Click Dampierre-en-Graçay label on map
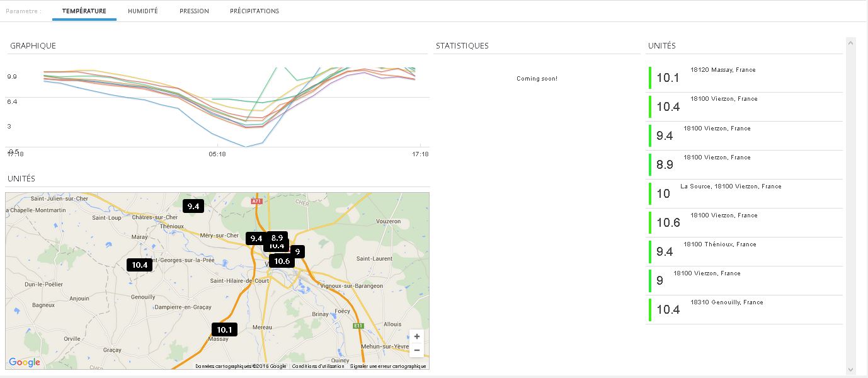The width and height of the screenshot is (868, 378). tap(184, 307)
